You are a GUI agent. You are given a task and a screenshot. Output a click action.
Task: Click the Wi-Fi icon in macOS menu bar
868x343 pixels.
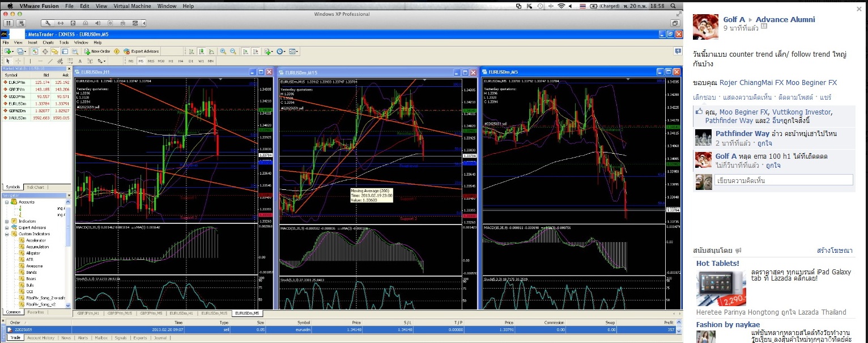[561, 6]
